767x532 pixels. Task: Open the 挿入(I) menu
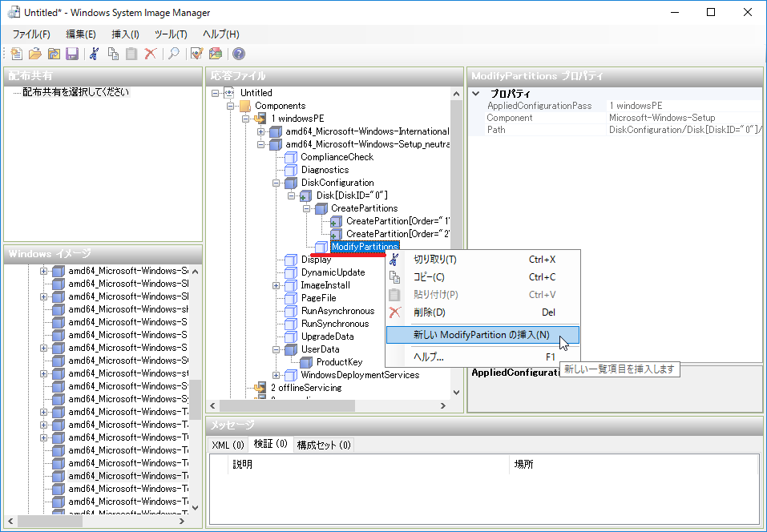125,34
